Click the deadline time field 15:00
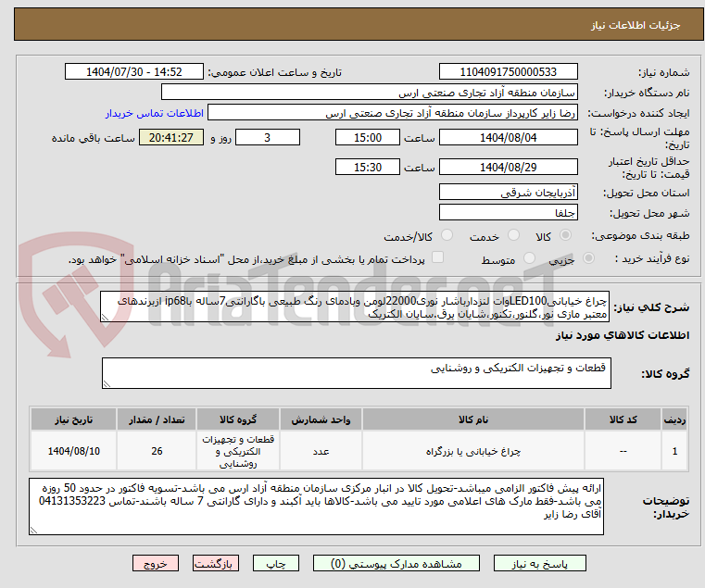The height and width of the screenshot is (588, 705). [368, 137]
